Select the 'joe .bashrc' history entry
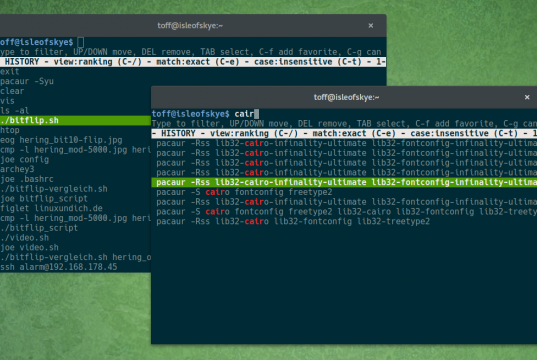The width and height of the screenshot is (537, 360). click(x=27, y=179)
